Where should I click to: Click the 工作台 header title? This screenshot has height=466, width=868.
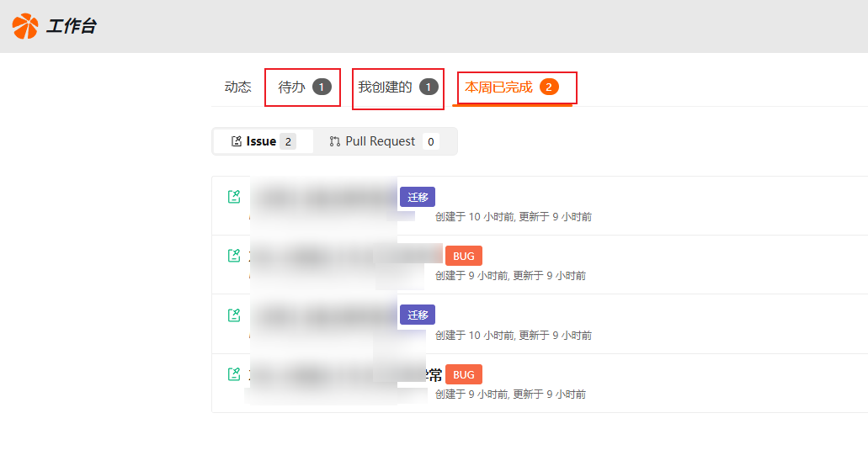(x=71, y=26)
